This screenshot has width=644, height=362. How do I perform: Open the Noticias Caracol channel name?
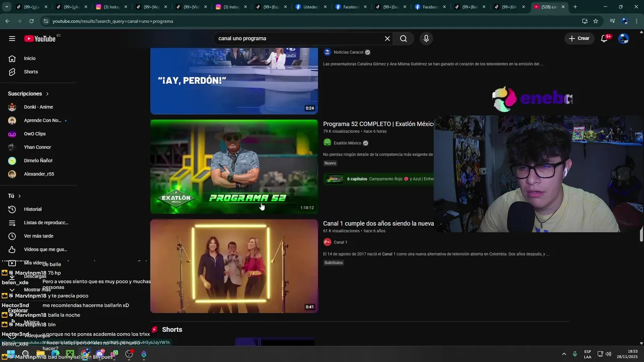348,52
